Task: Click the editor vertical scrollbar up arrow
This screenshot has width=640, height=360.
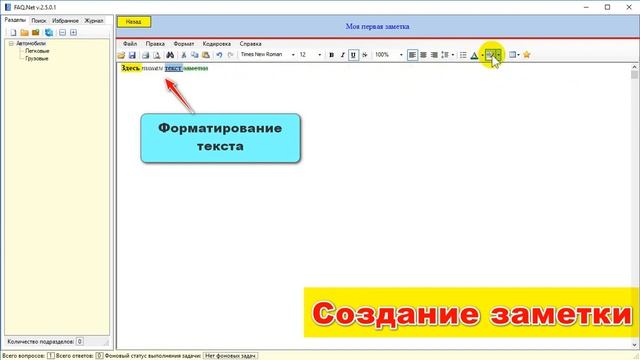Action: [634, 67]
